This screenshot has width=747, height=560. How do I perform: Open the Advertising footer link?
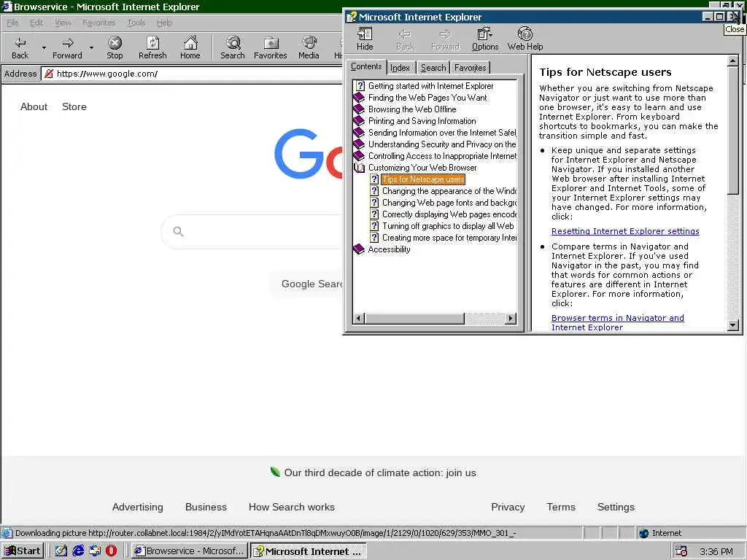pos(138,507)
